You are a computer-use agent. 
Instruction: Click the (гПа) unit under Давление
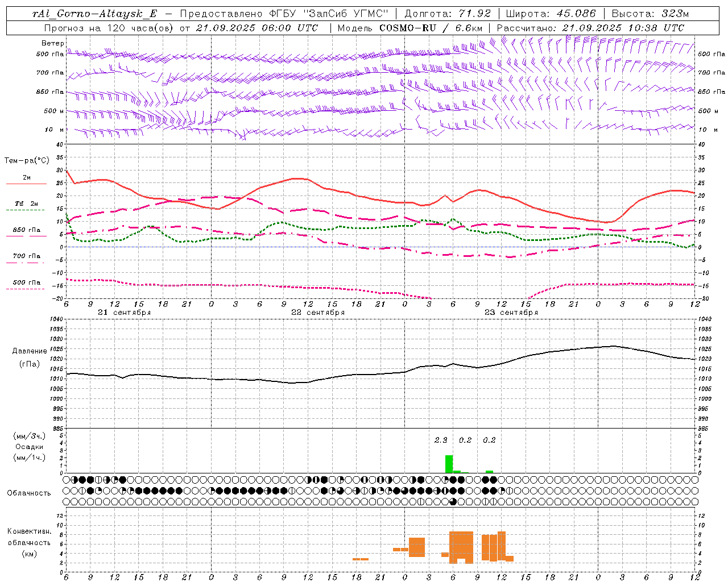click(x=30, y=364)
